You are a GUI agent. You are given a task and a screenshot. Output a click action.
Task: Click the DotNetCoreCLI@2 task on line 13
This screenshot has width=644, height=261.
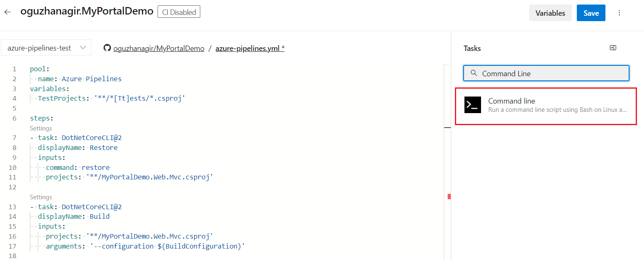coord(92,207)
